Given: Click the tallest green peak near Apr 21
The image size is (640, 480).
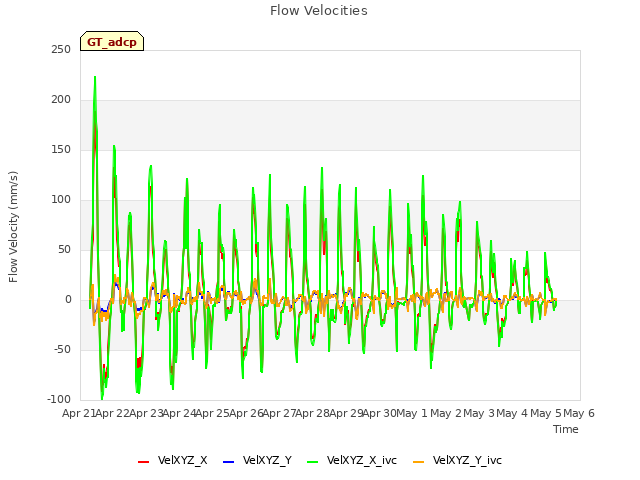Looking at the screenshot, I should [x=95, y=78].
